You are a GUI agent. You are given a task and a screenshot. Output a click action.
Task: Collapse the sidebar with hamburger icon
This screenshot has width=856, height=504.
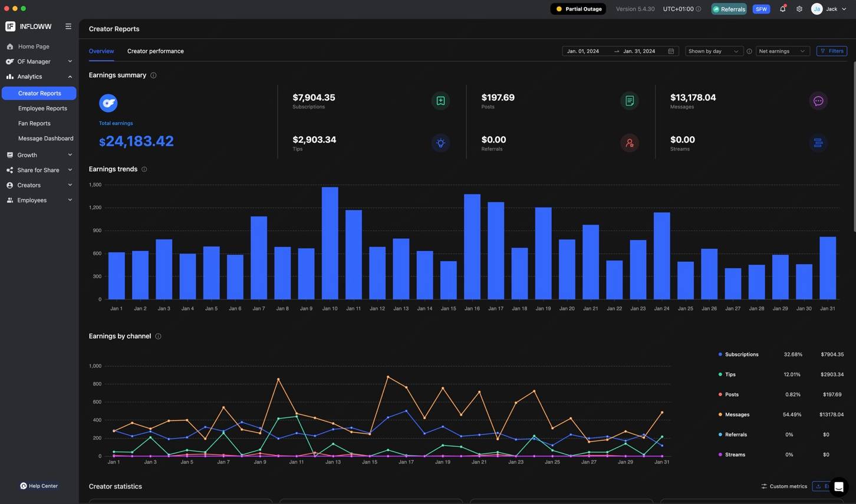click(x=68, y=27)
